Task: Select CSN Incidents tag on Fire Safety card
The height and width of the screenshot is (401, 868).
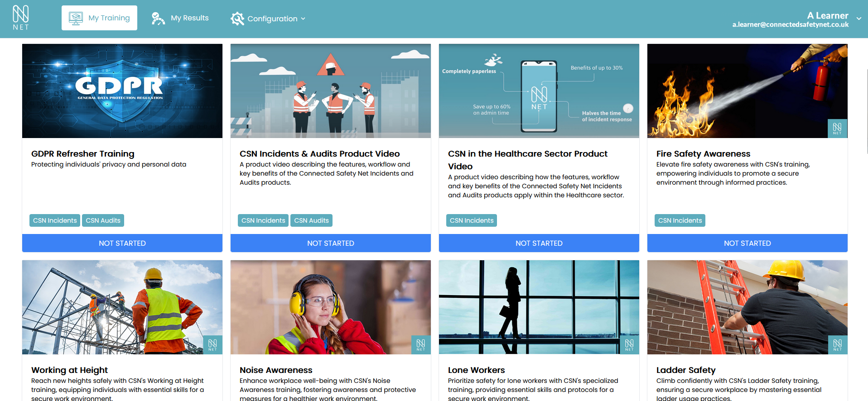Action: 680,220
